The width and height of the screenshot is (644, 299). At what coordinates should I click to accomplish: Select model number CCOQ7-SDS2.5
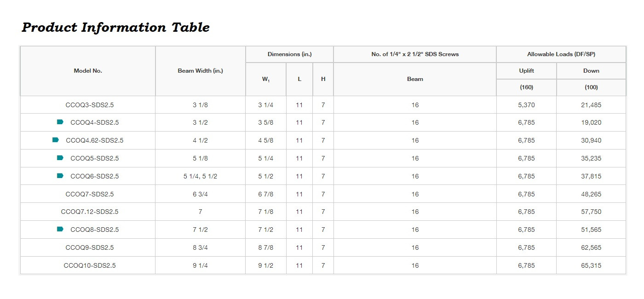pos(90,194)
